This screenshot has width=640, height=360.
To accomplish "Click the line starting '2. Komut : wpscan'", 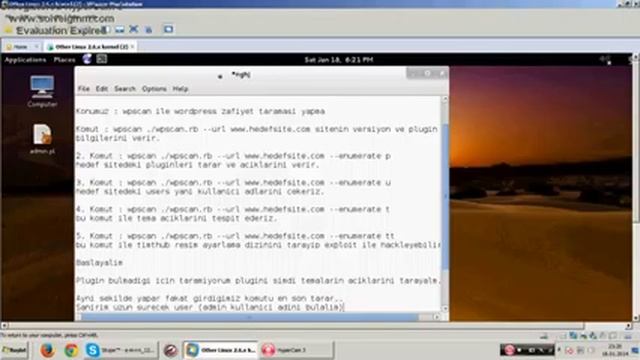I will click(233, 156).
